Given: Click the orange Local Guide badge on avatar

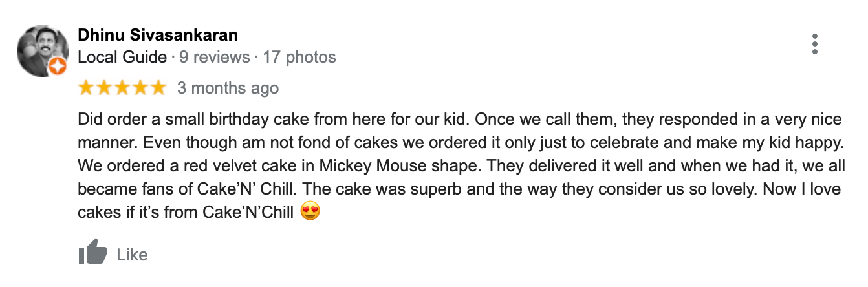Looking at the screenshot, I should 58,66.
